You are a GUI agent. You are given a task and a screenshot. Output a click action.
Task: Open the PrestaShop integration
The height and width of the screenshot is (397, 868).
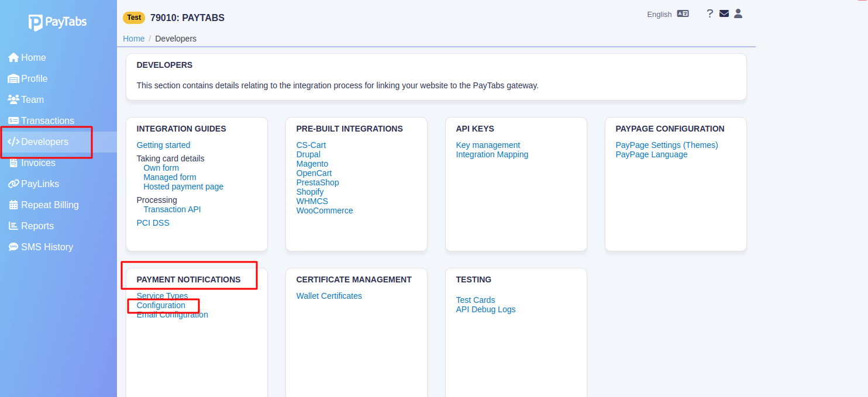pyautogui.click(x=318, y=182)
